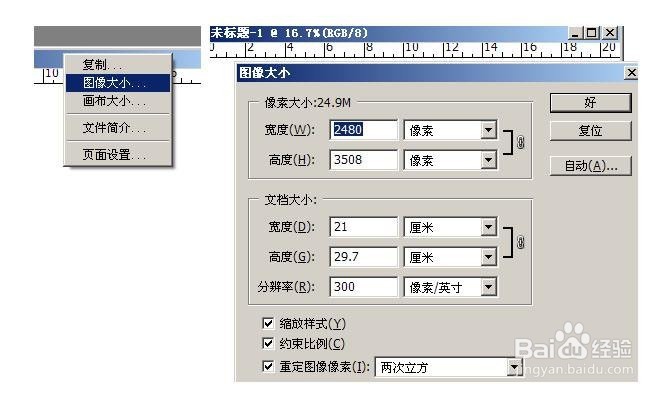Click the document height field showing 29.7
The height and width of the screenshot is (393, 671).
pos(364,257)
